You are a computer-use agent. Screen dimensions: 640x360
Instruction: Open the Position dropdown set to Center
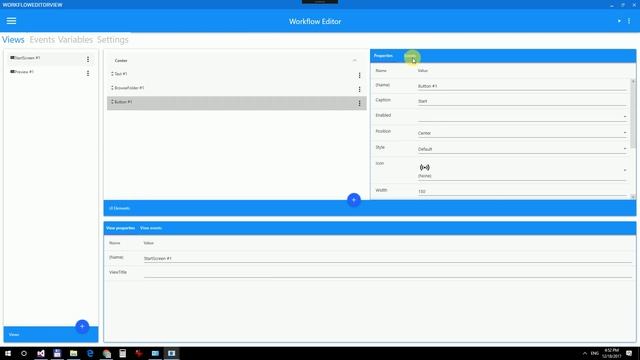pyautogui.click(x=522, y=133)
